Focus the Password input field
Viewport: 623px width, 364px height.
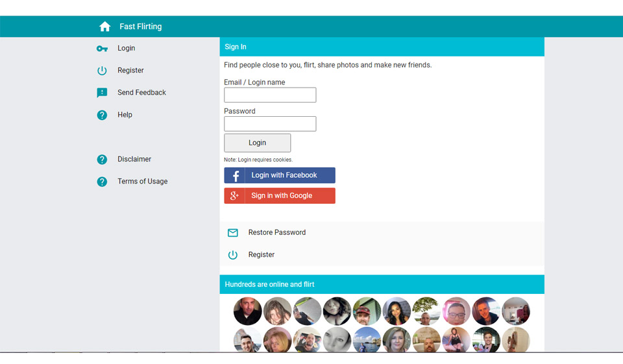click(x=270, y=124)
